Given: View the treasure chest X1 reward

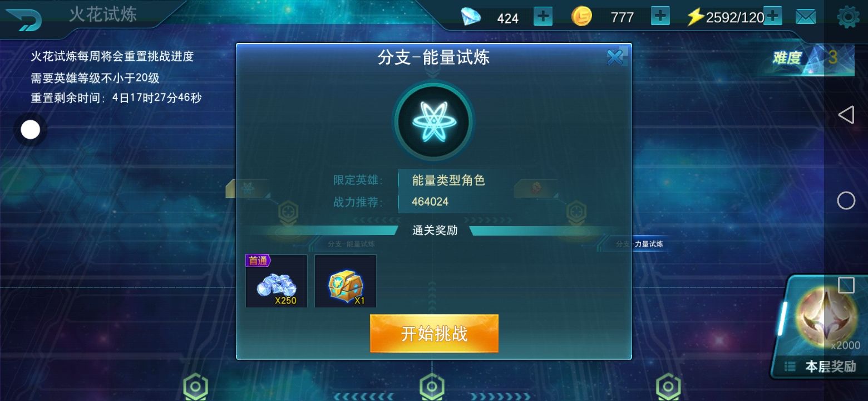Looking at the screenshot, I should [346, 281].
